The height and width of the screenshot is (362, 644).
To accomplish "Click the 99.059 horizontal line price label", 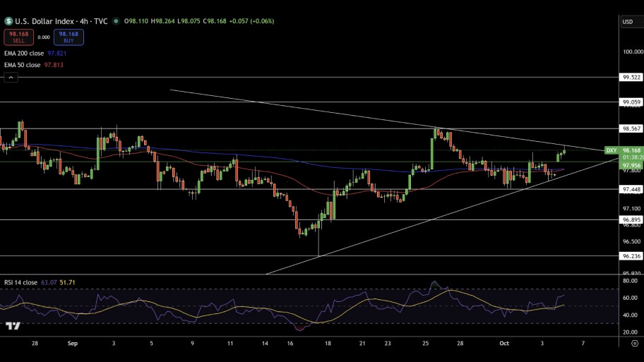I will coord(631,102).
